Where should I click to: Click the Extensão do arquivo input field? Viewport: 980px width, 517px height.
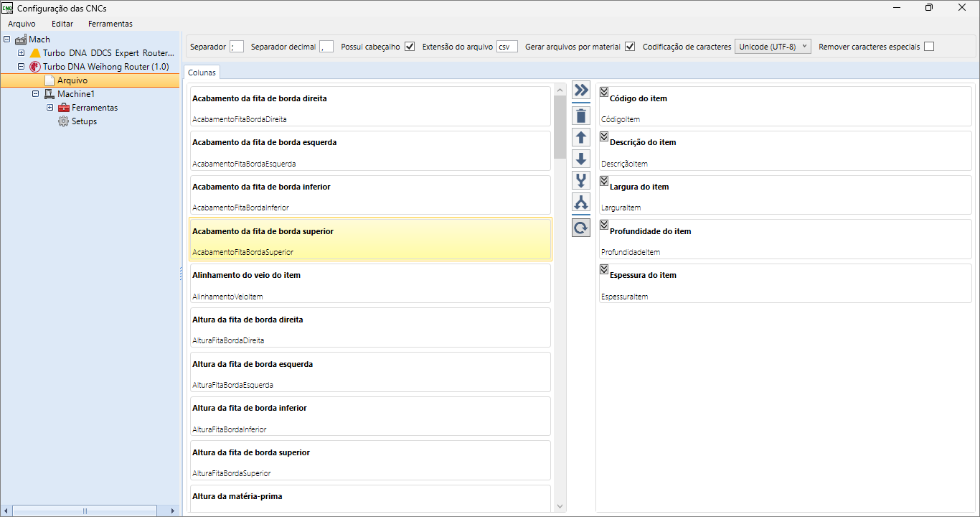click(x=507, y=47)
